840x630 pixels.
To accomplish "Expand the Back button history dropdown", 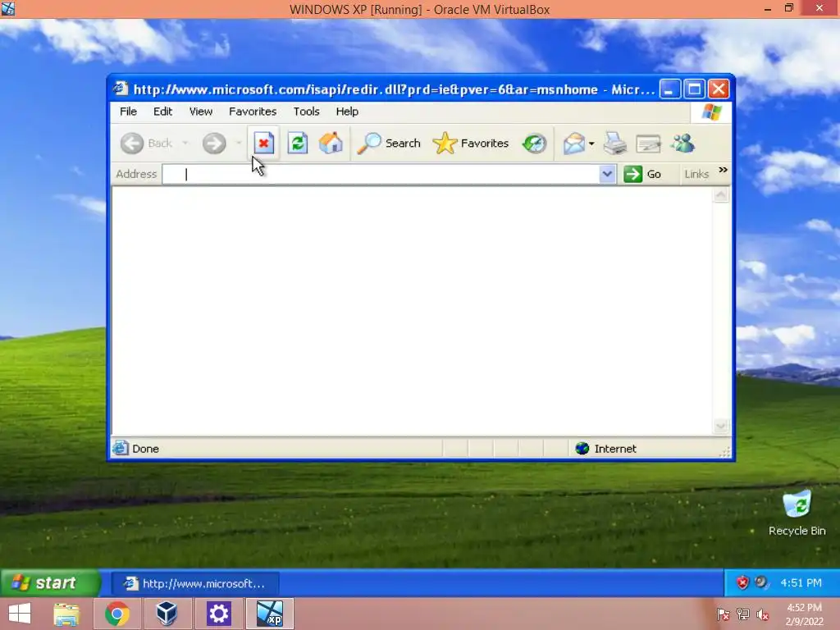I will (x=185, y=143).
